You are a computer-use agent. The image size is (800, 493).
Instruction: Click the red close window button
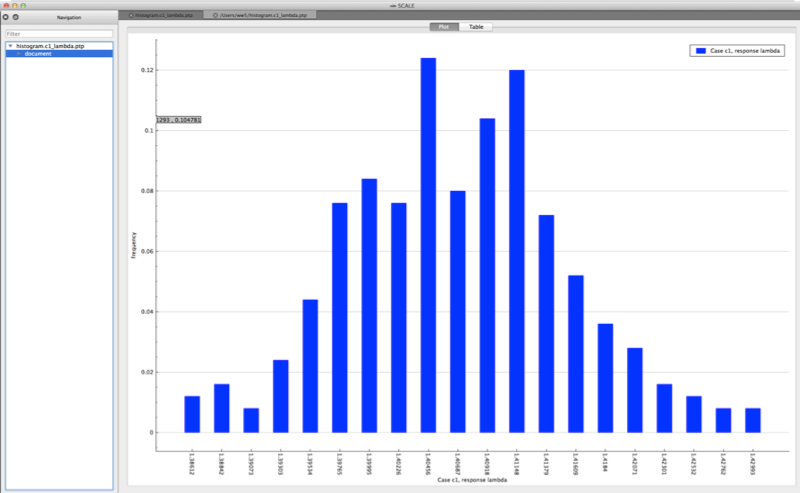[5, 5]
